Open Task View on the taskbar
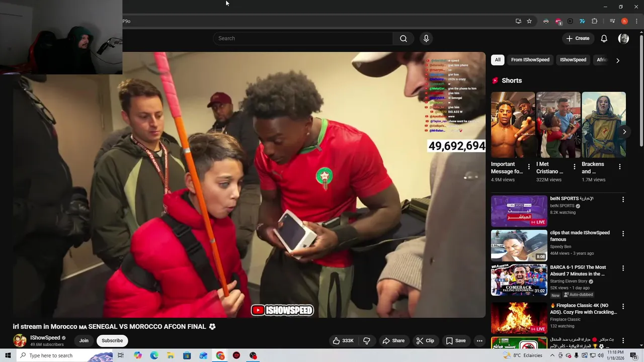Viewport: 644px width, 362px height. click(x=121, y=355)
